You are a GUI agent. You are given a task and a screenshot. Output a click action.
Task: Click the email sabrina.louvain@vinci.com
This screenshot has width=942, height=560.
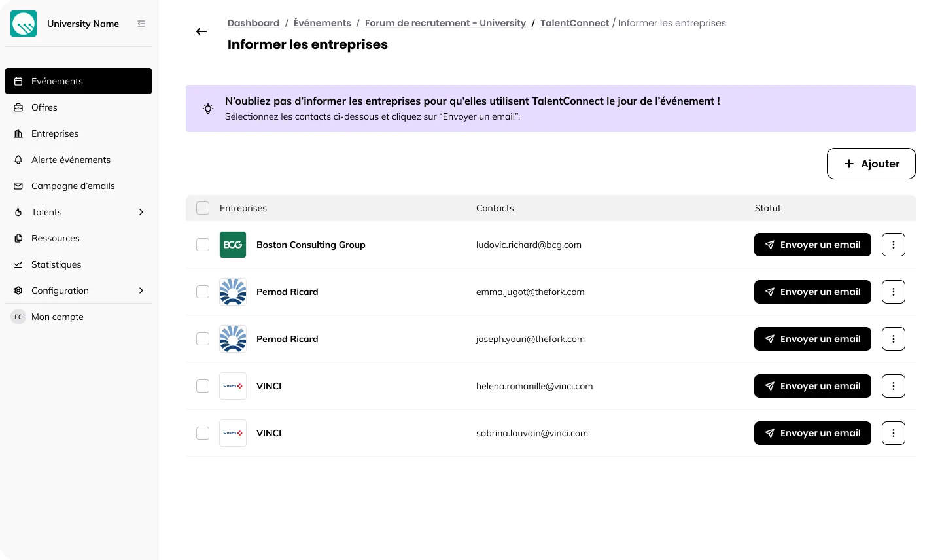[532, 433]
